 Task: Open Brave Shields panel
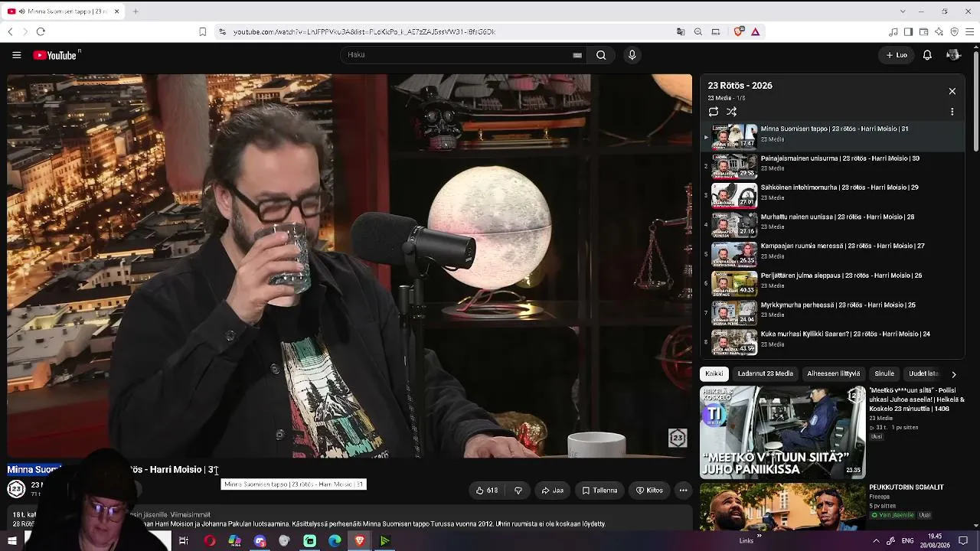[x=739, y=31]
